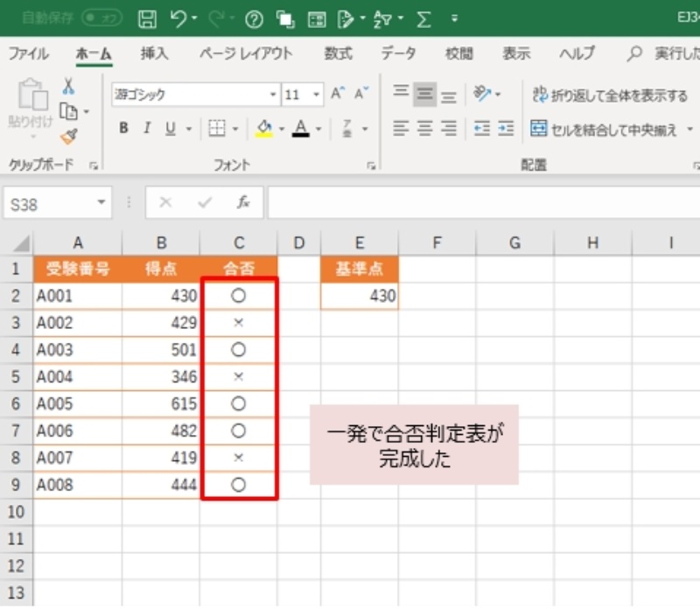Select the Format Painter brush icon

coord(68,135)
